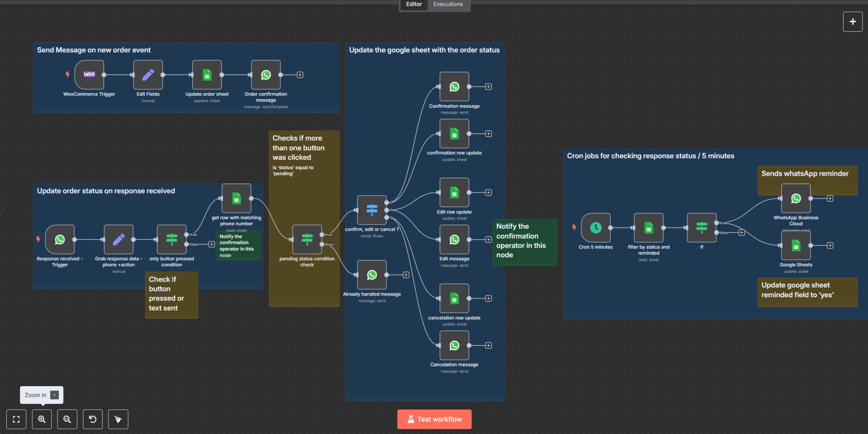
Task: Click the Zoom In magnifier button
Action: coord(42,419)
